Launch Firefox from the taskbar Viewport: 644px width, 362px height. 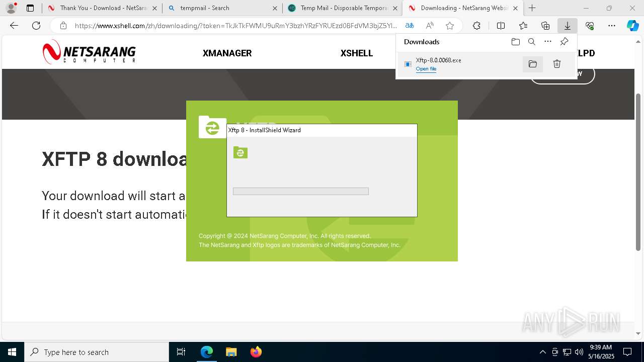pyautogui.click(x=256, y=352)
